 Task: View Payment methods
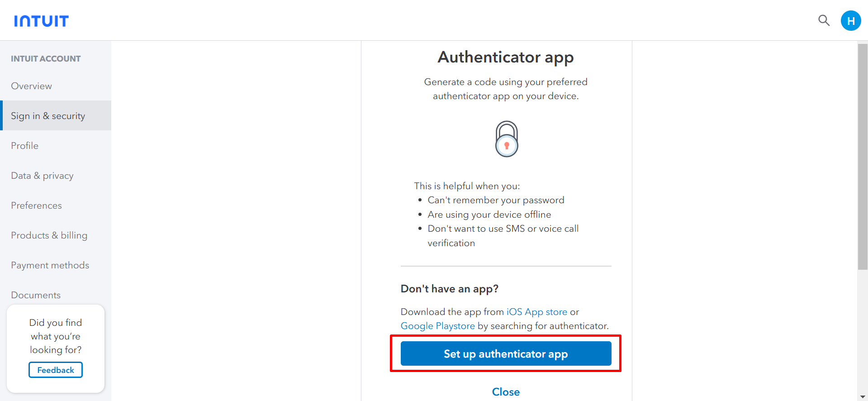pyautogui.click(x=50, y=265)
